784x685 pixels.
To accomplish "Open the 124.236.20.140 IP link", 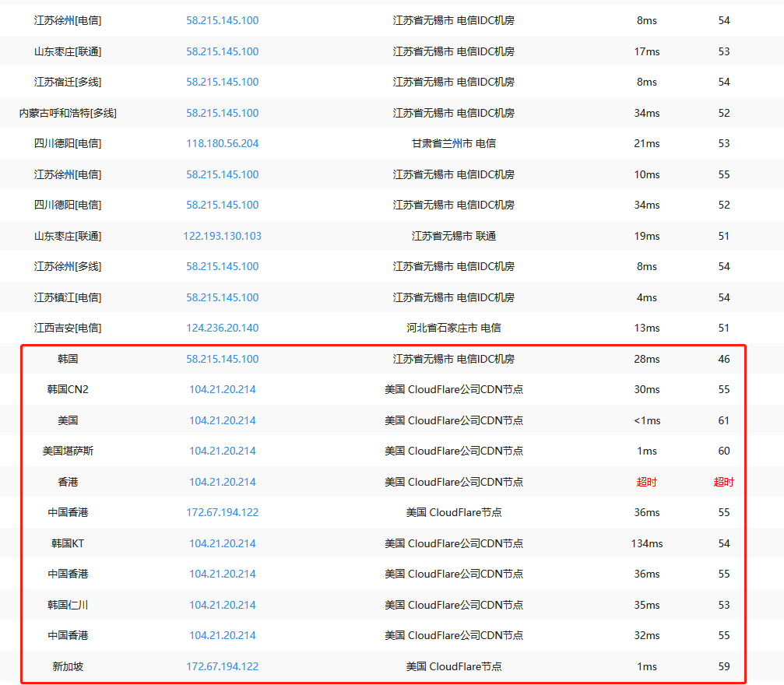I will (x=222, y=328).
